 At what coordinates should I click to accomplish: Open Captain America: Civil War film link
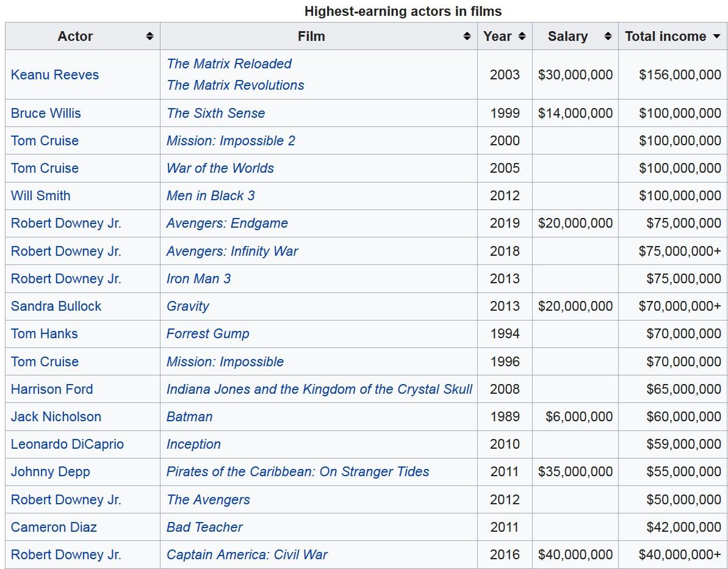click(x=247, y=554)
